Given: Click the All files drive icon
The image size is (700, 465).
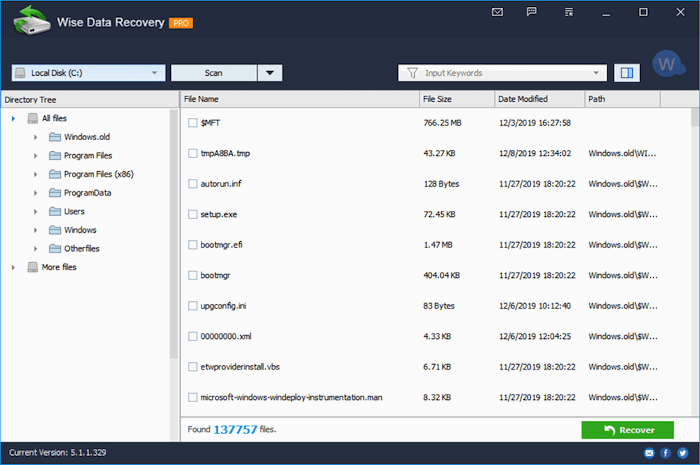Looking at the screenshot, I should pos(33,118).
